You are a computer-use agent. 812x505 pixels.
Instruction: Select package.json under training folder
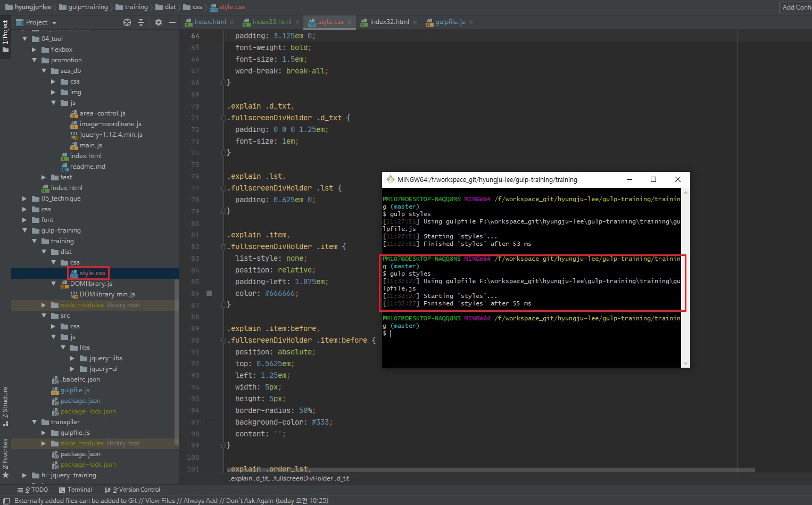click(80, 401)
